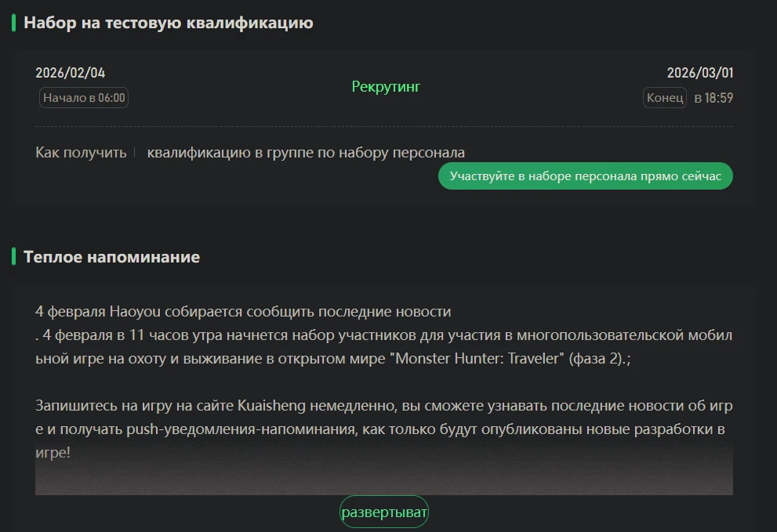
Task: Click the end time в 18:59
Action: tap(713, 98)
